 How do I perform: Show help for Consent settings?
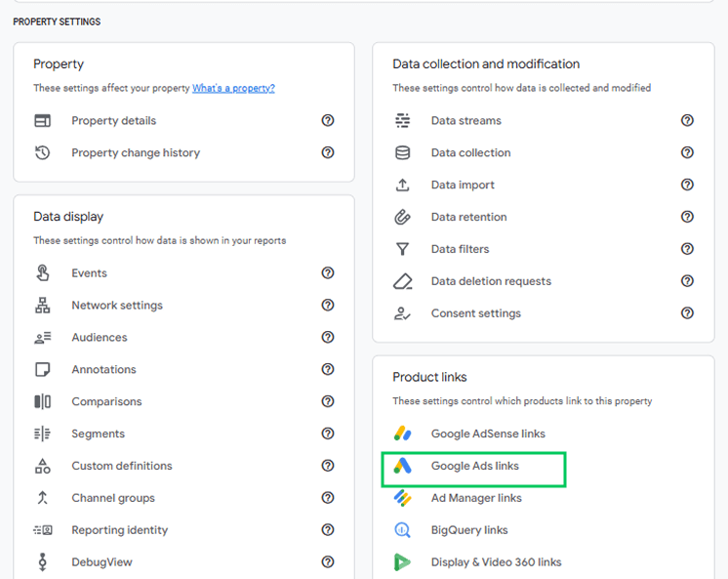click(x=687, y=313)
